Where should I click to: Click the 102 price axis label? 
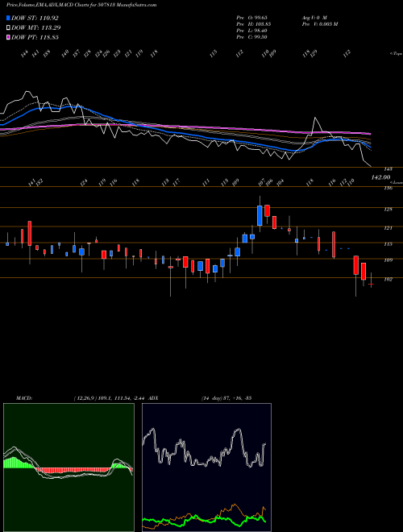pos(388,279)
